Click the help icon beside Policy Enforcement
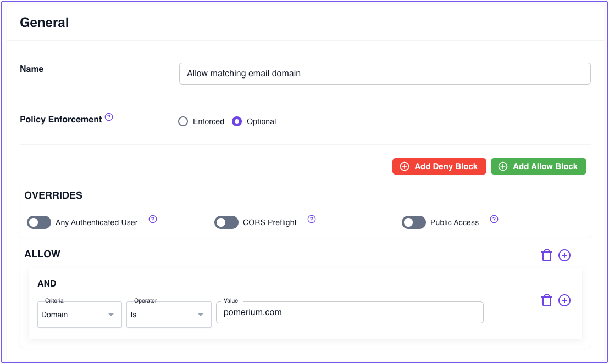Screen dimensions: 609x364 coord(109,116)
